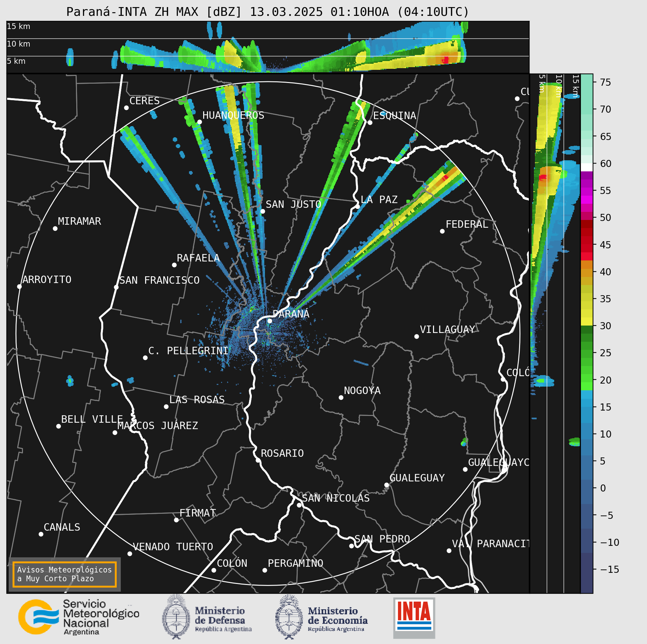Image resolution: width=647 pixels, height=644 pixels.
Task: Click the VENADO TUERTO label
Action: tap(173, 547)
